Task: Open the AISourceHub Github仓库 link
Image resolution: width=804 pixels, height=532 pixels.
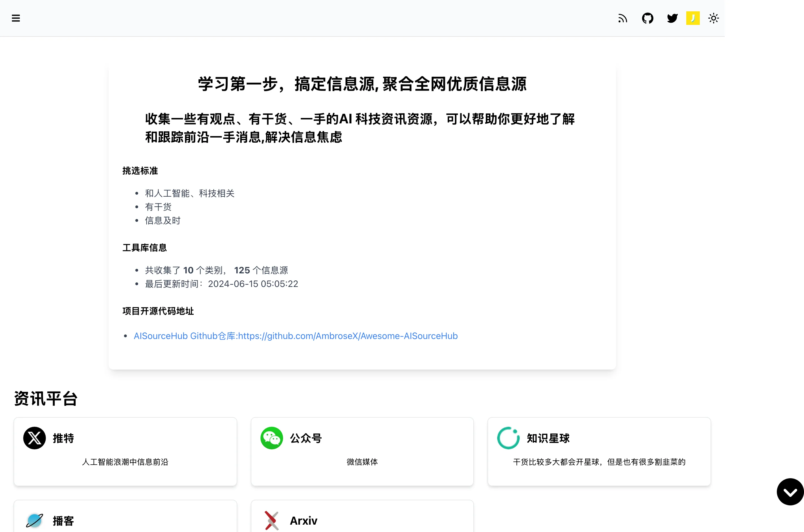Action: click(x=296, y=336)
